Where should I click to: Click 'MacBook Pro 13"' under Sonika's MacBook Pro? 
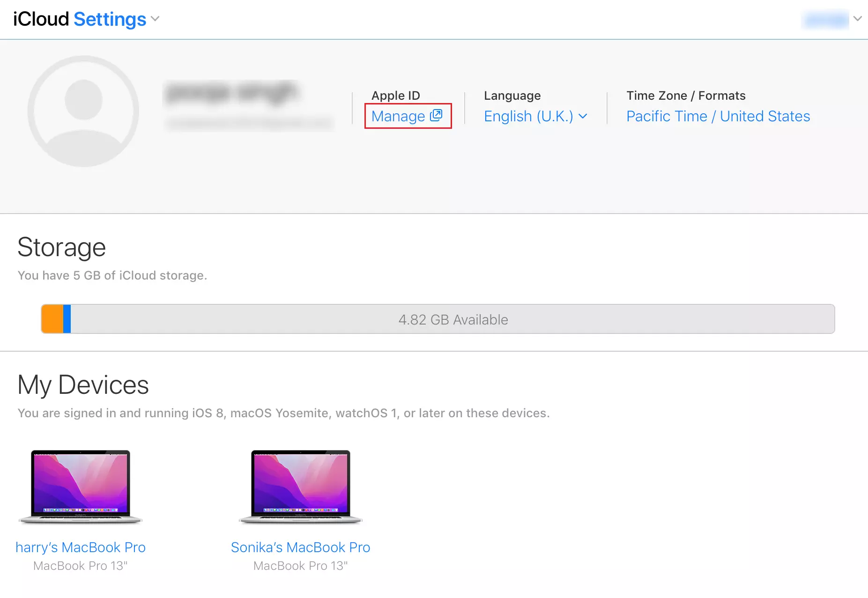pyautogui.click(x=301, y=566)
